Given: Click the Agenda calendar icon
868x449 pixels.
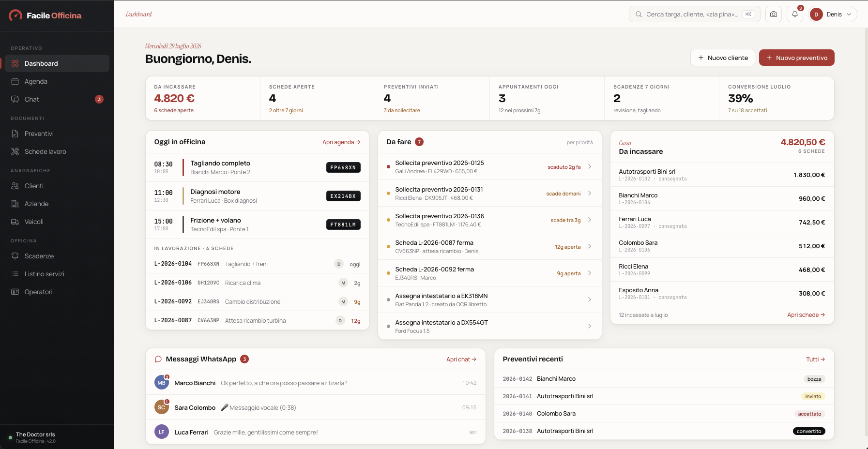Looking at the screenshot, I should pos(15,81).
